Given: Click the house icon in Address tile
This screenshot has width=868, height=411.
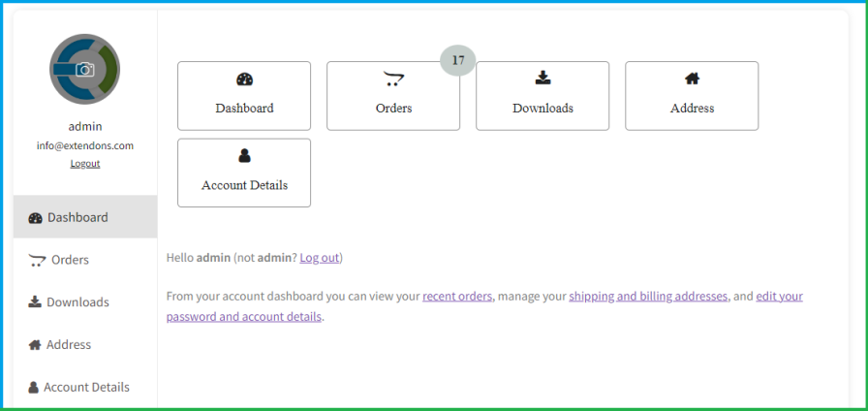Looking at the screenshot, I should [x=692, y=79].
